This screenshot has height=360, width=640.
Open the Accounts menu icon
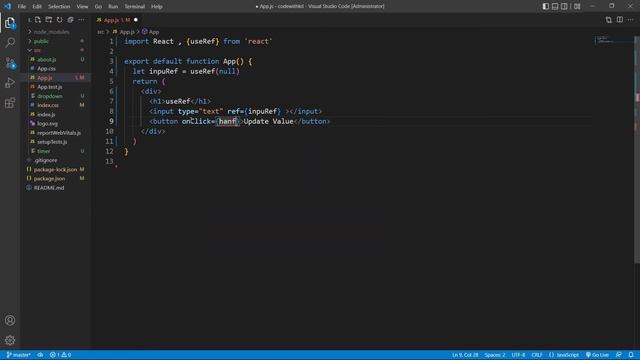coord(10,320)
